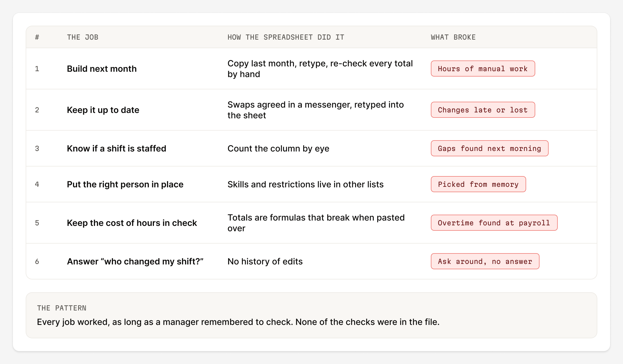Click 'THE PATTERN' label in the callout
This screenshot has height=364, width=623.
[x=62, y=308]
